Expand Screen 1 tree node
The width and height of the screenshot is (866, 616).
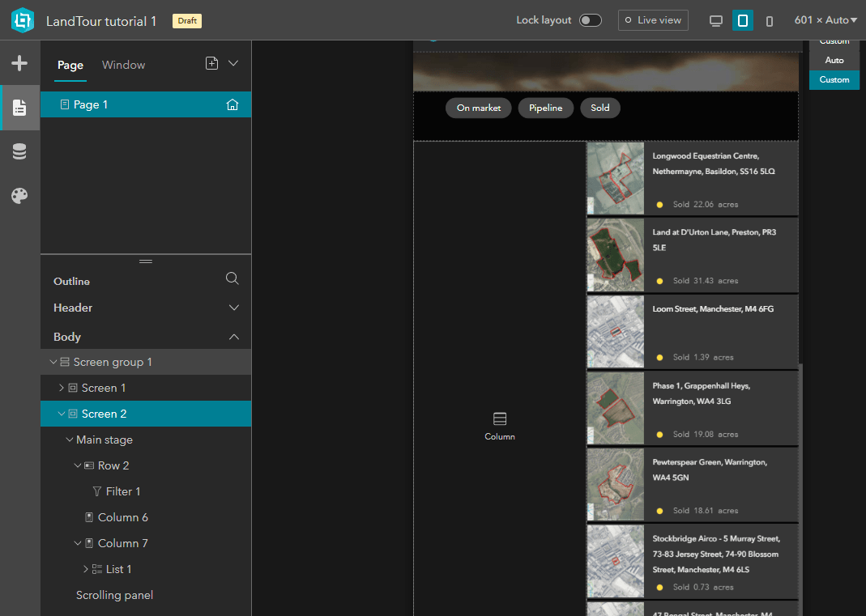point(62,388)
